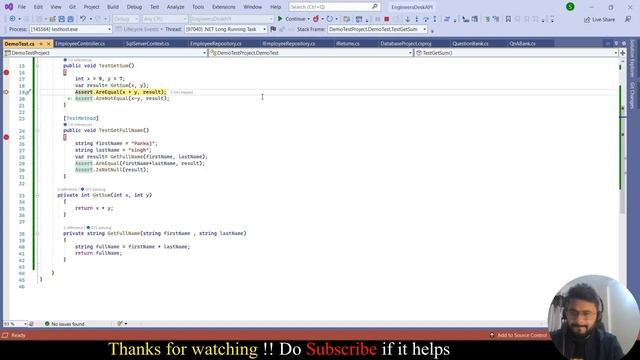Viewport: 640px width, 360px height.
Task: Open the Solution Explorer side tab
Action: tap(632, 58)
